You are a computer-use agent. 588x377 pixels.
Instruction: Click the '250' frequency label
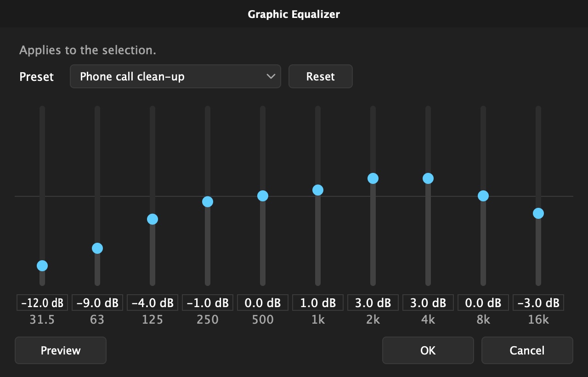click(x=208, y=320)
